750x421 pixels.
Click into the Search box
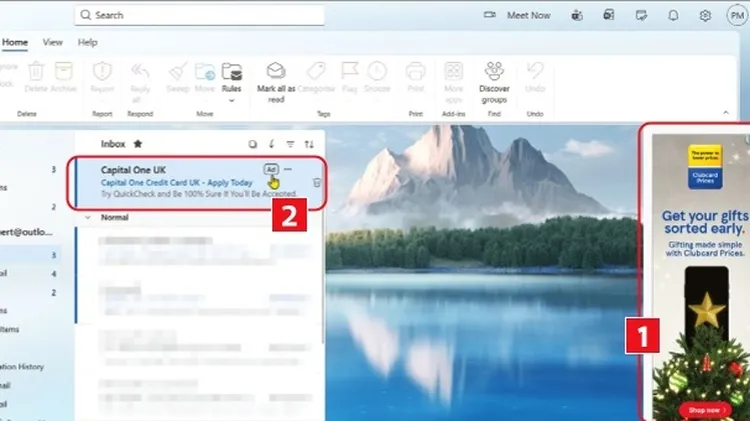[x=200, y=15]
